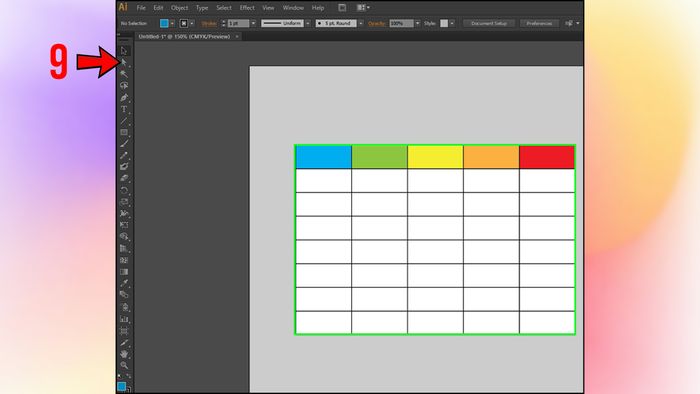
Task: Select the Selection tool (black arrow)
Action: tap(124, 51)
